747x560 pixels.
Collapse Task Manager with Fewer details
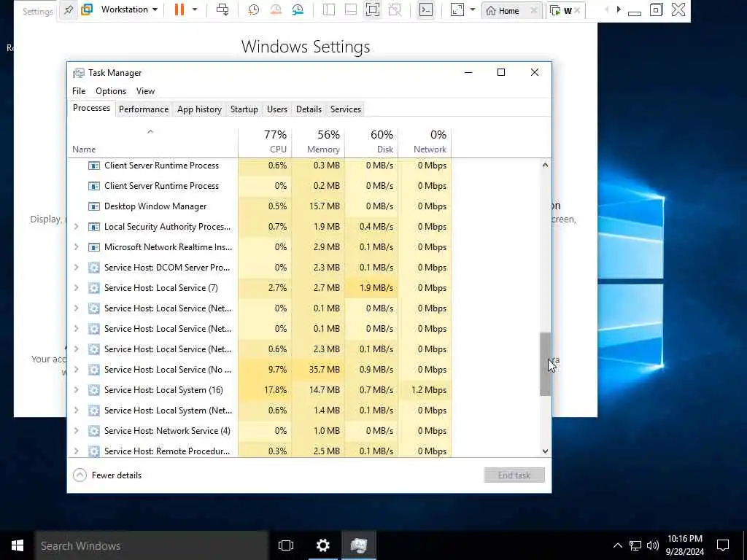tap(107, 475)
